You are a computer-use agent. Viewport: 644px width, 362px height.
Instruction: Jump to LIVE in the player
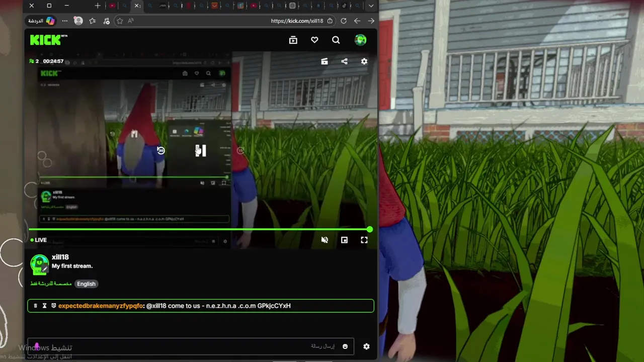[39, 240]
